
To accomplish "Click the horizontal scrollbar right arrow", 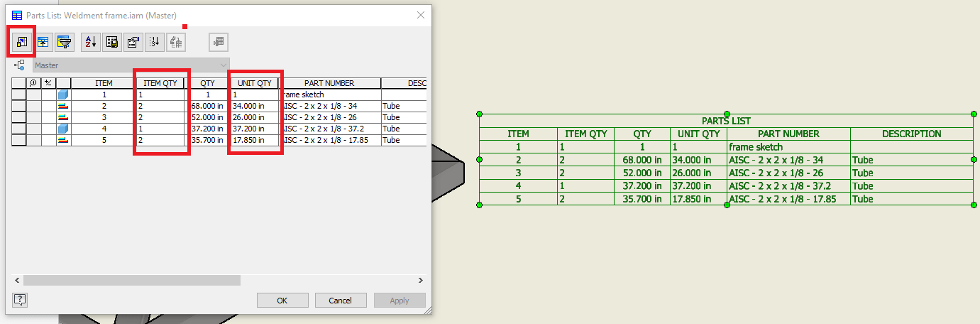I will click(420, 281).
